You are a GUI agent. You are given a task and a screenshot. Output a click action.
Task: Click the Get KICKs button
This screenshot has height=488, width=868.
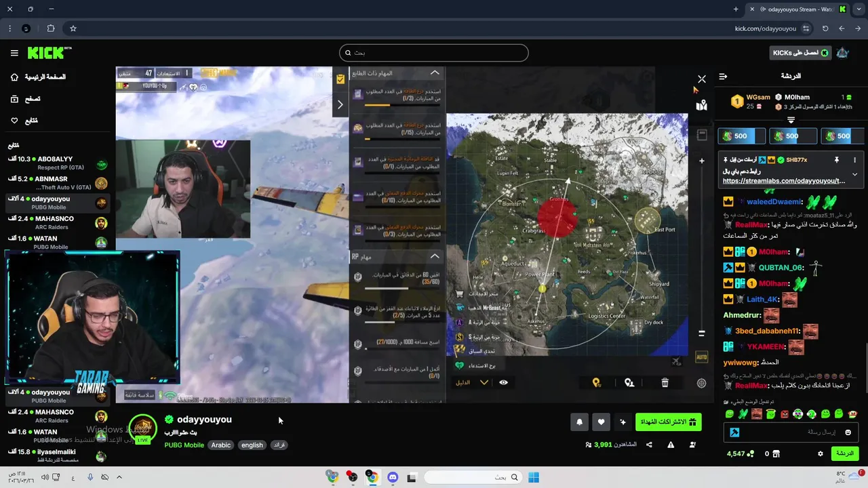point(800,53)
